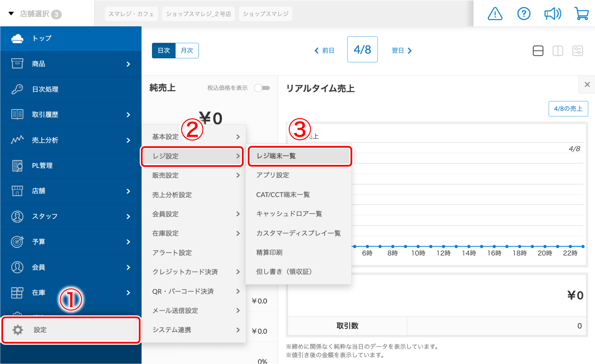Select 精算印刷 in submenu
Viewport: 595px width, 364px height.
[299, 252]
